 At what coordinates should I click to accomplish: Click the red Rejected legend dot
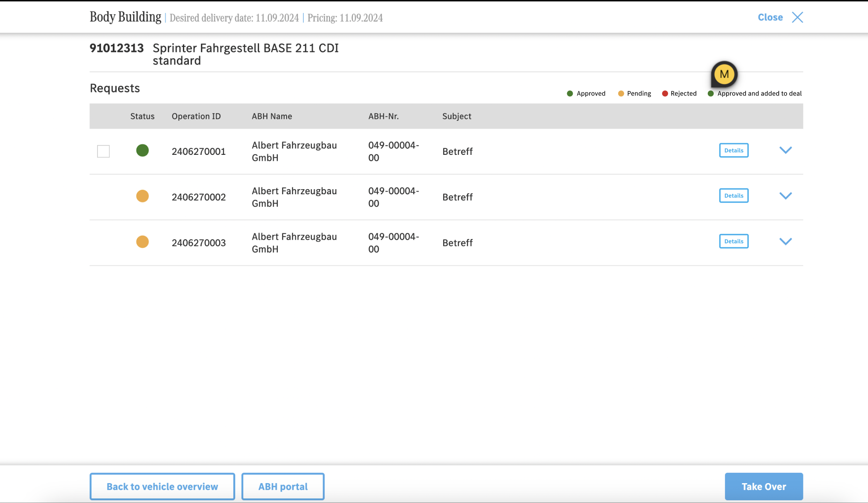665,93
